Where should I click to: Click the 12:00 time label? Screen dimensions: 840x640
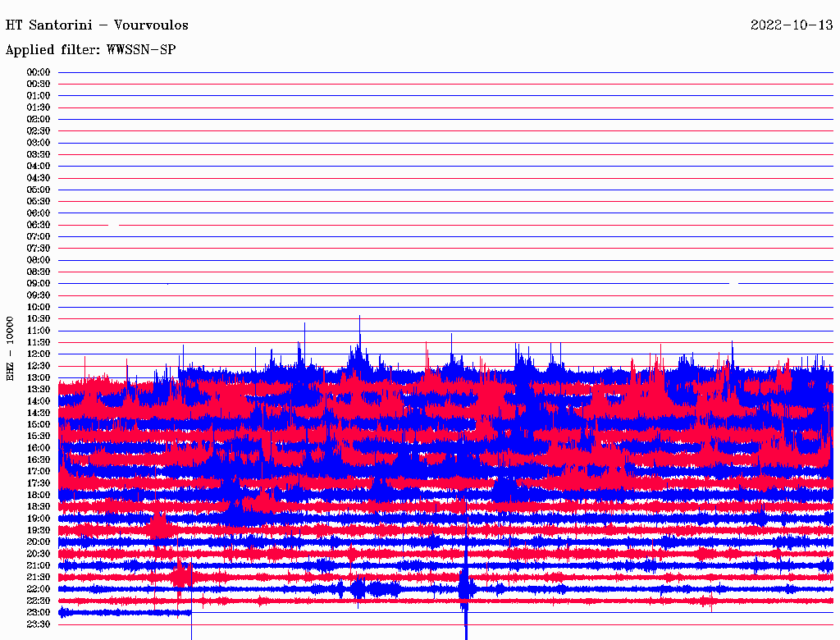coord(39,354)
